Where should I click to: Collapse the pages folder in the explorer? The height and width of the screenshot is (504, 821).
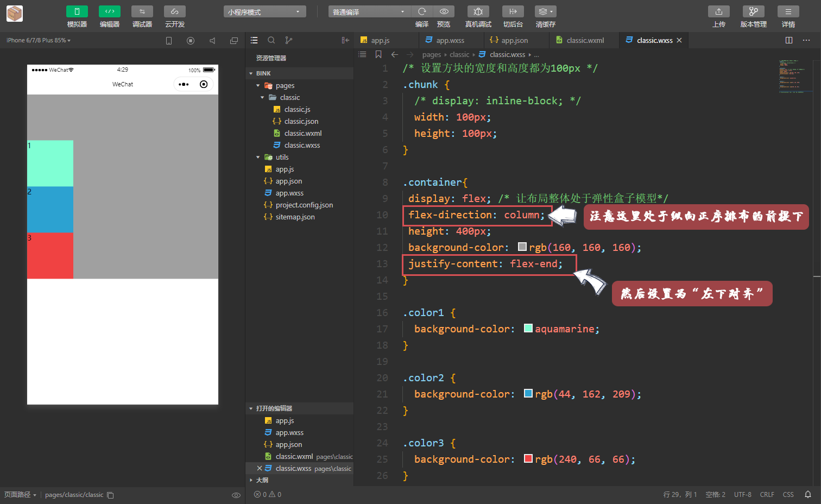point(258,85)
